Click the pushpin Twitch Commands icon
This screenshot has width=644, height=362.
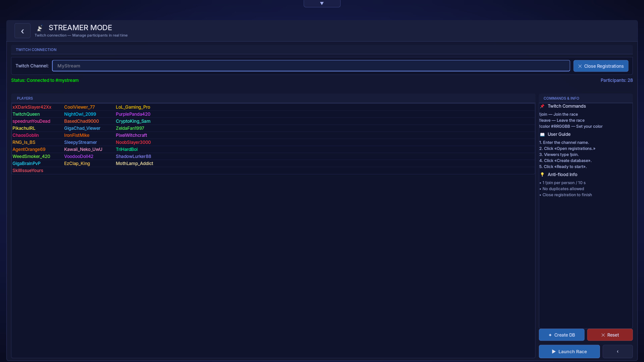[542, 106]
